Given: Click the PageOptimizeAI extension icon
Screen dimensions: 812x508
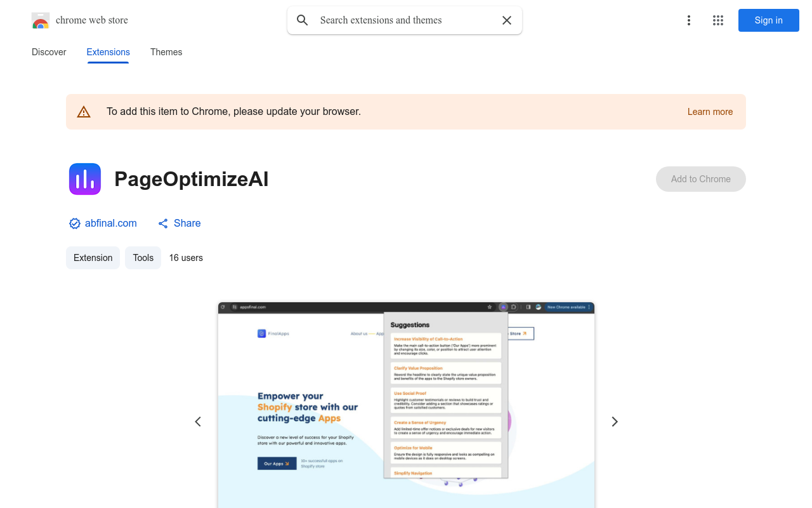Looking at the screenshot, I should coord(85,179).
